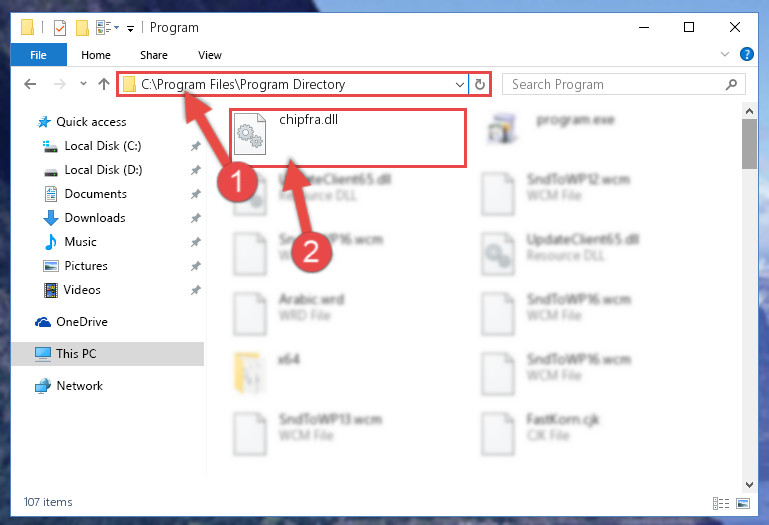This screenshot has width=769, height=525.
Task: Toggle pin for Documents entry
Action: click(196, 194)
